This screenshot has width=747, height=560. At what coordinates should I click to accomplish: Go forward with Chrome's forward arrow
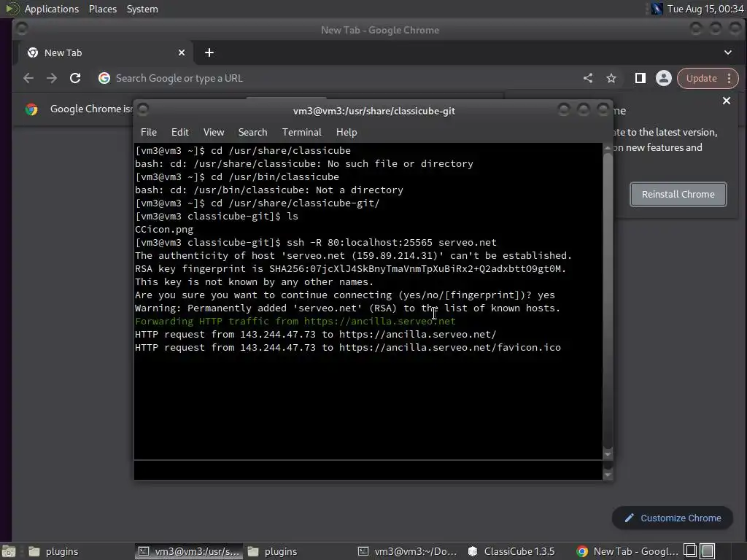(x=52, y=78)
